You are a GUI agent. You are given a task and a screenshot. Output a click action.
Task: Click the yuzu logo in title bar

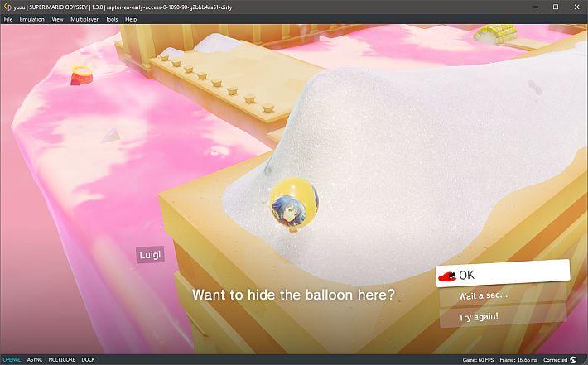pos(7,7)
